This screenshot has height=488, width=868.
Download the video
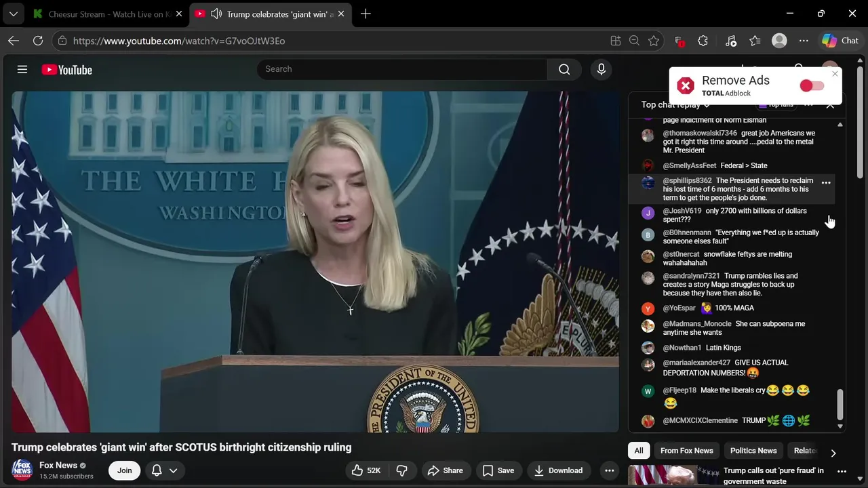pos(559,470)
